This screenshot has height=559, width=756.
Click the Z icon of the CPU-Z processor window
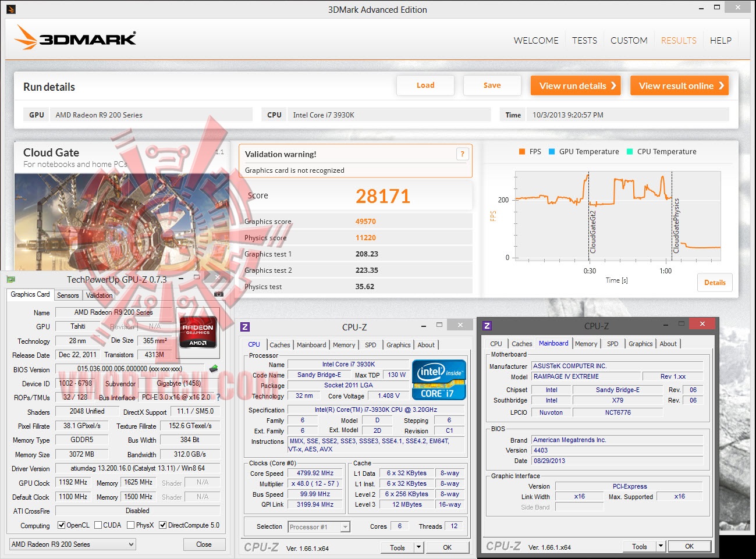point(245,327)
